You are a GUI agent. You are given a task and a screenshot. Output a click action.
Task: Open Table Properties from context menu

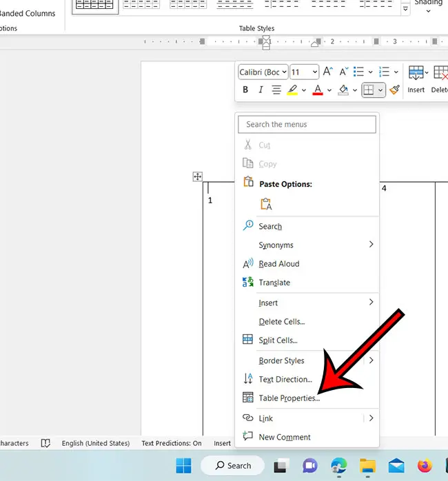[289, 398]
